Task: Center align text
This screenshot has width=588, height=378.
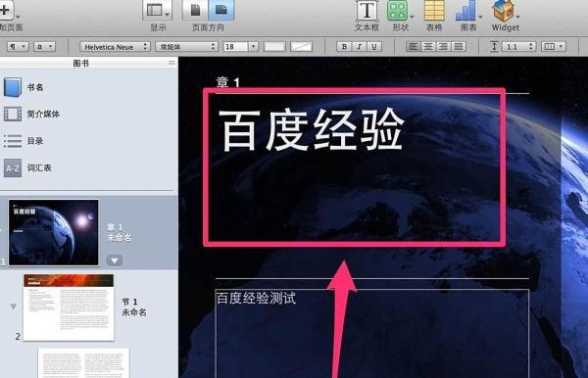Action: [428, 47]
